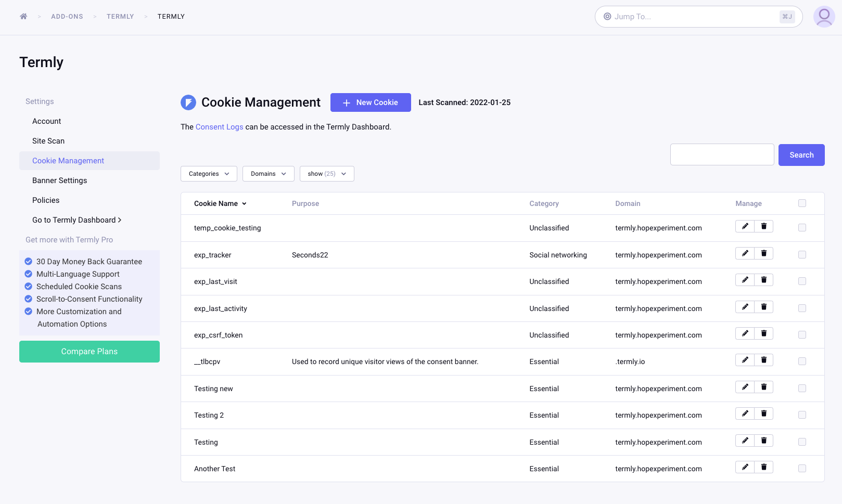Check the exp_last_activity row checkbox
Screen dimensions: 842x504
coord(802,308)
